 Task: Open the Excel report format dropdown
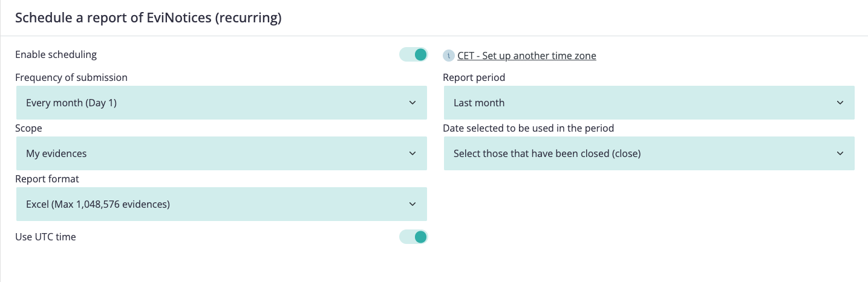point(221,204)
